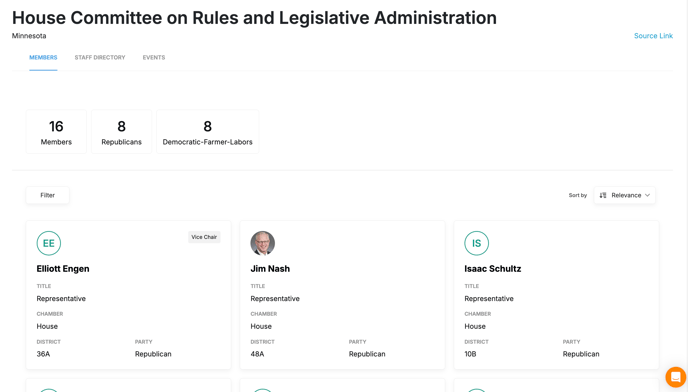
Task: Open Jim Nash's member name
Action: (x=270, y=269)
